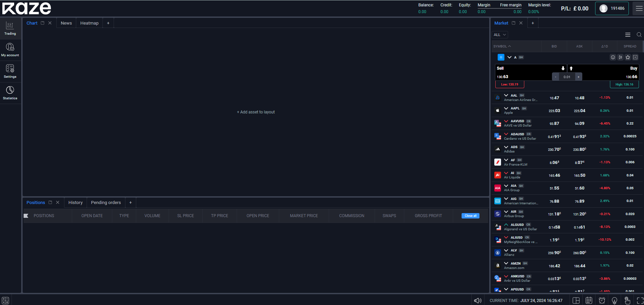Click the blue Close all button

tap(470, 216)
